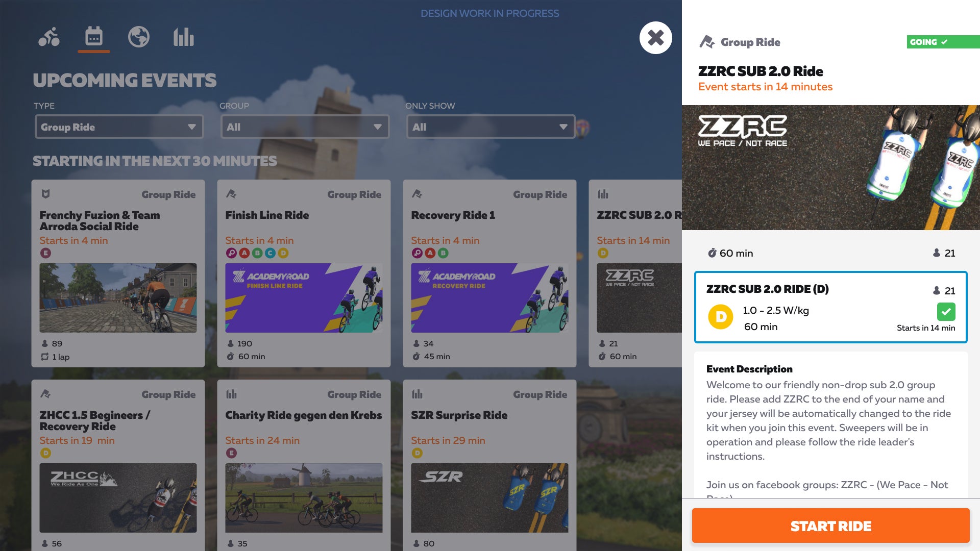Viewport: 980px width, 551px height.
Task: Expand the TYPE dropdown showing Group Ride
Action: [x=118, y=127]
